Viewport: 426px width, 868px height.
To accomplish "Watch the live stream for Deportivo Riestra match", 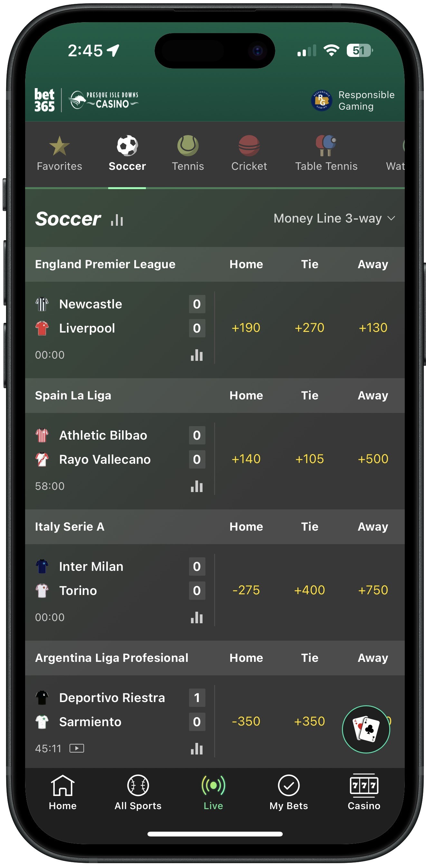I will tap(77, 748).
